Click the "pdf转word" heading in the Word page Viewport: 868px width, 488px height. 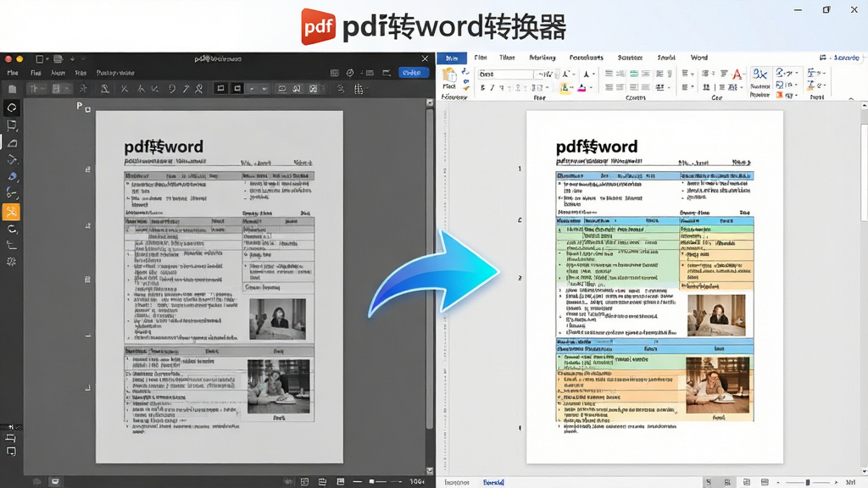point(597,147)
